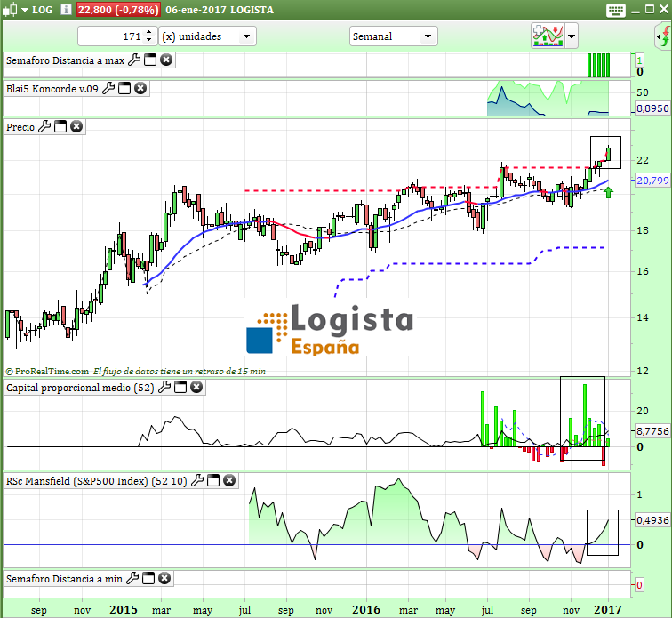Open settings wrench for Blai5 Koncorde v.09
672x618 pixels.
click(108, 88)
